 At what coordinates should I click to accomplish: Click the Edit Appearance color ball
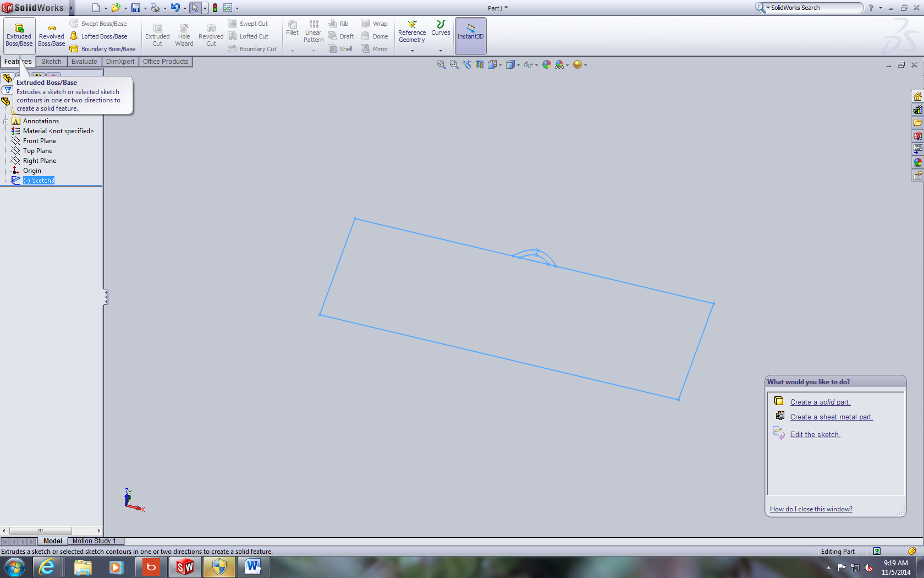pos(546,64)
